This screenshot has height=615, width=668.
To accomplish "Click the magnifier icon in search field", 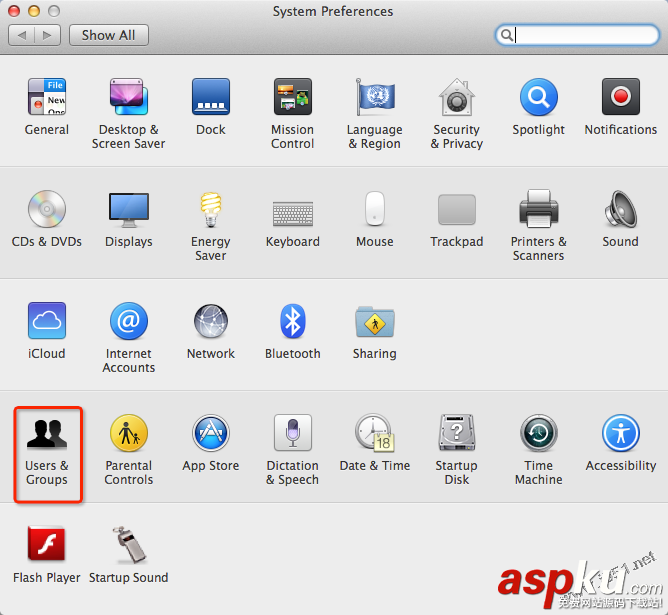I will click(507, 35).
